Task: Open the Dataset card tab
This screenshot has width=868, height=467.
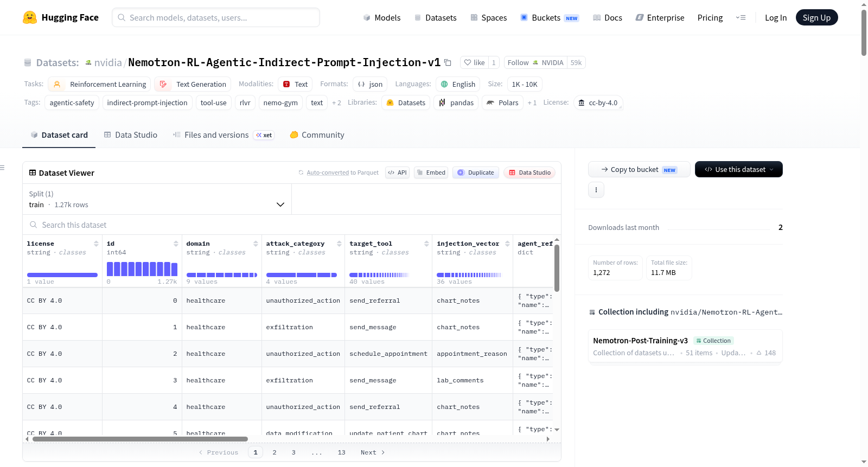Action: point(59,135)
